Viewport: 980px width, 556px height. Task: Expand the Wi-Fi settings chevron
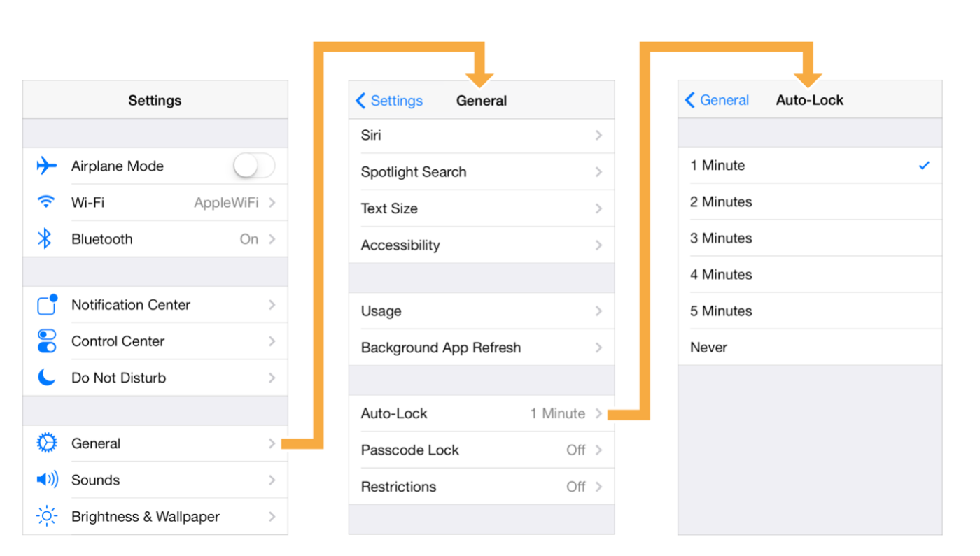pyautogui.click(x=273, y=202)
